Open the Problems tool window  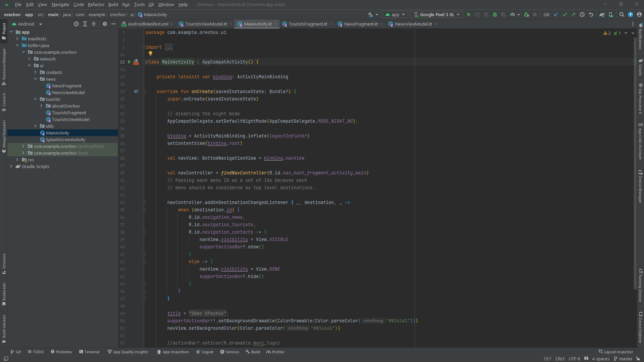[x=61, y=352]
